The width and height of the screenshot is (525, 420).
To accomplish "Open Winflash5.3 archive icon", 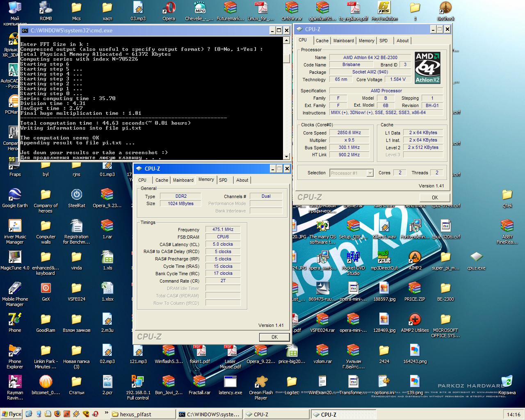I will [169, 354].
